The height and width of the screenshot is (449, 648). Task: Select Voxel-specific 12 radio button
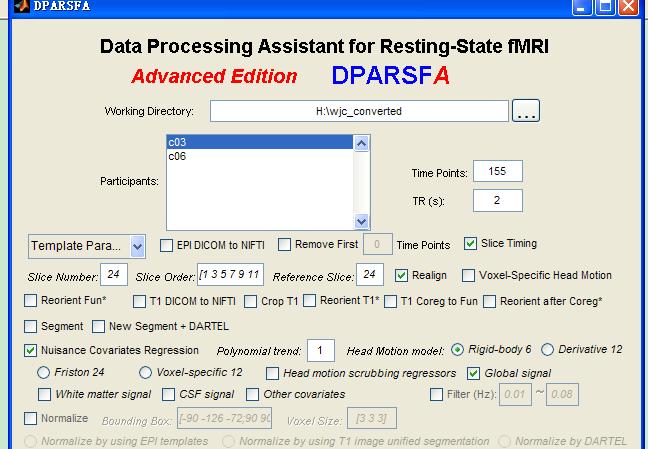pyautogui.click(x=145, y=373)
